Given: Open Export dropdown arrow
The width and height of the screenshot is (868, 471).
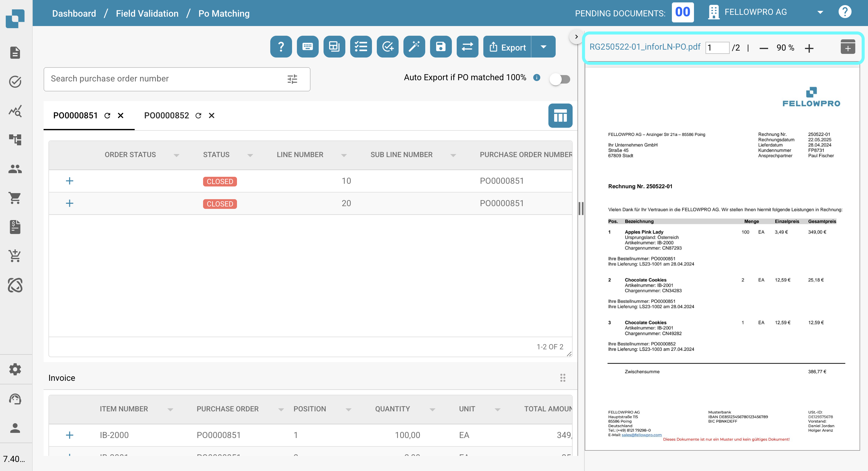Looking at the screenshot, I should coord(543,47).
